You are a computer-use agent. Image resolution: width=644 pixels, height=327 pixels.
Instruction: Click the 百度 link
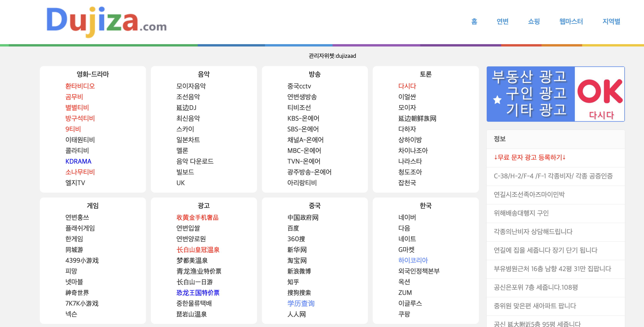pyautogui.click(x=293, y=228)
